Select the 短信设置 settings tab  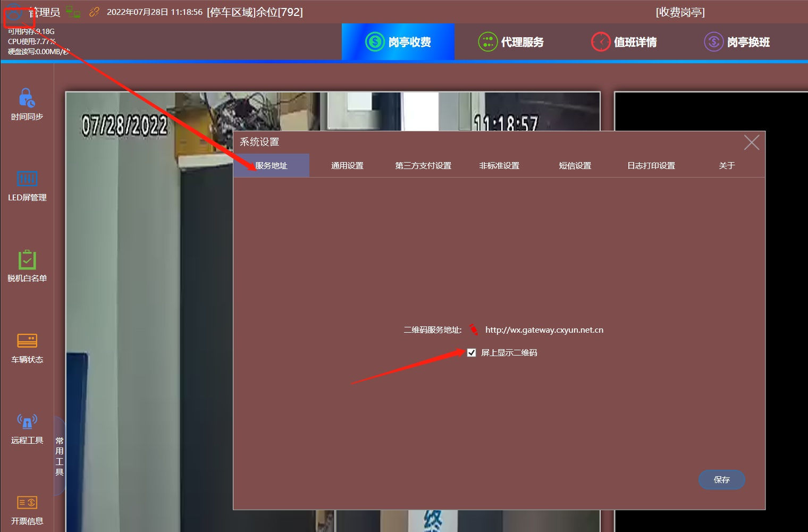(x=575, y=165)
